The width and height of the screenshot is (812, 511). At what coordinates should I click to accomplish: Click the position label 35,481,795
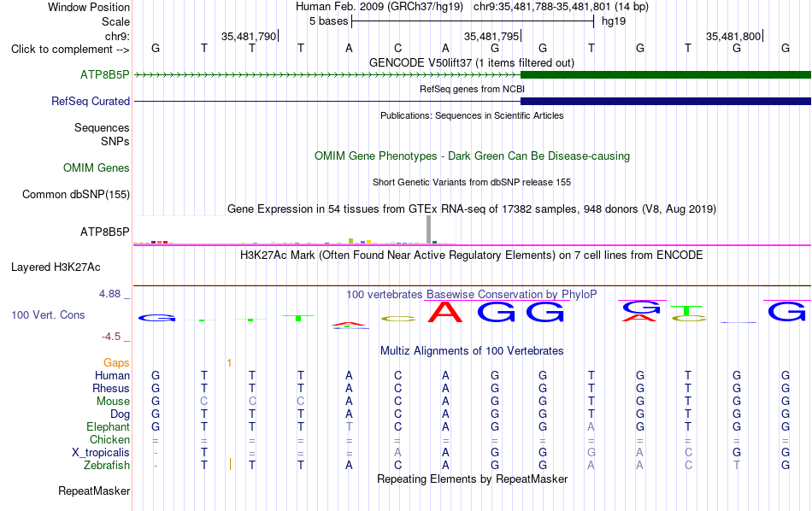491,36
